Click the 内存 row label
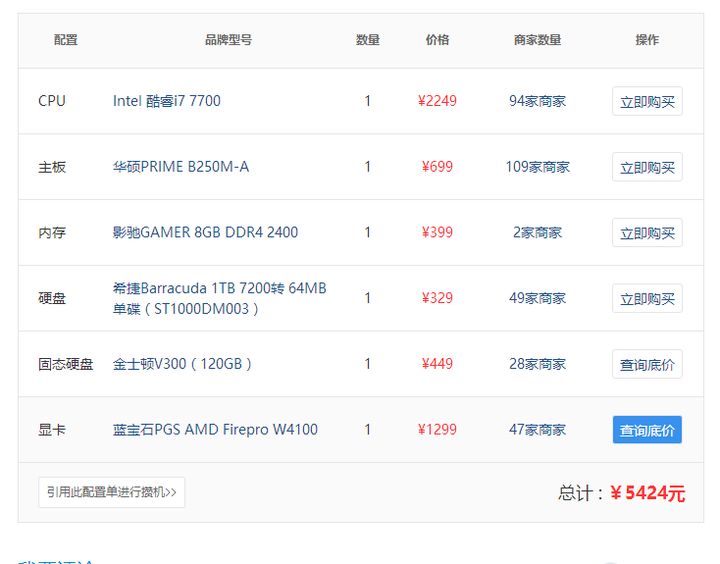This screenshot has width=720, height=564. pos(52,232)
